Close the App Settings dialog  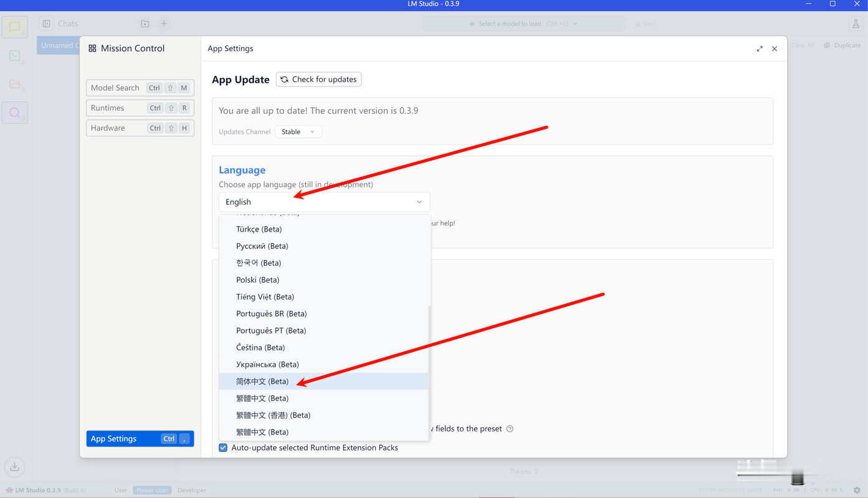(775, 49)
